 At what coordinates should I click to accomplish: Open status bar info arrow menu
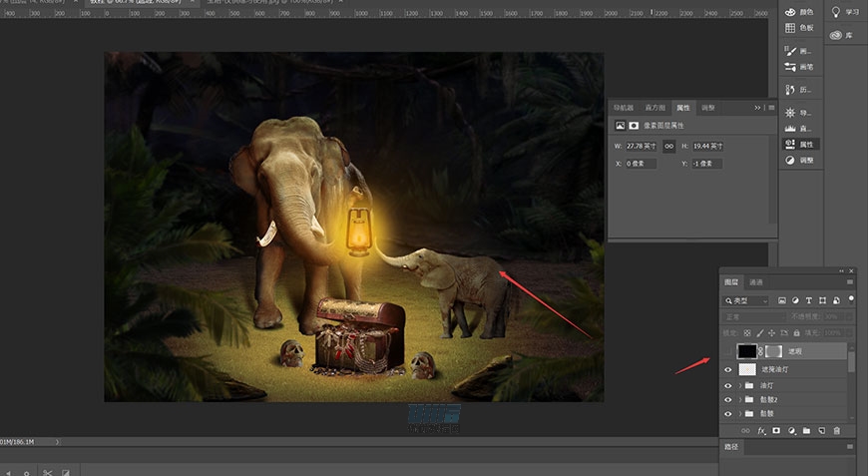click(x=58, y=442)
